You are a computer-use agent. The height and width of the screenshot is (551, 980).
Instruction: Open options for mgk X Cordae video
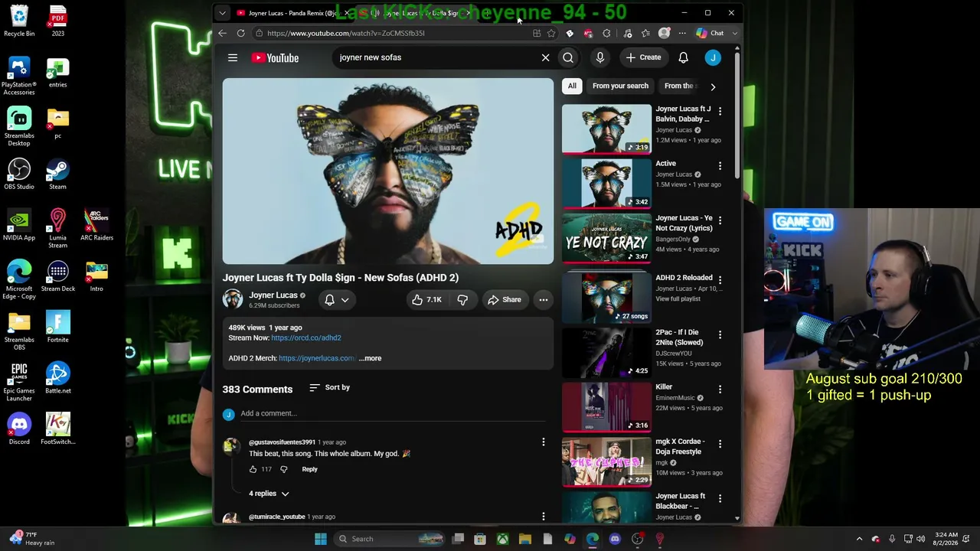[x=720, y=443]
